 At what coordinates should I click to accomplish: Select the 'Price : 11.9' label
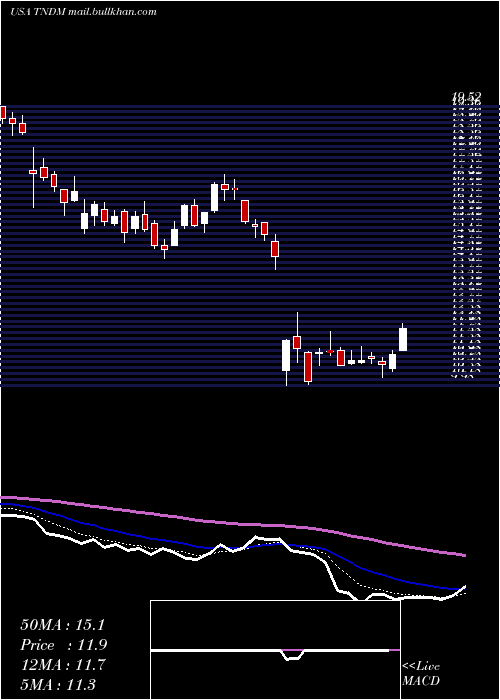point(64,645)
